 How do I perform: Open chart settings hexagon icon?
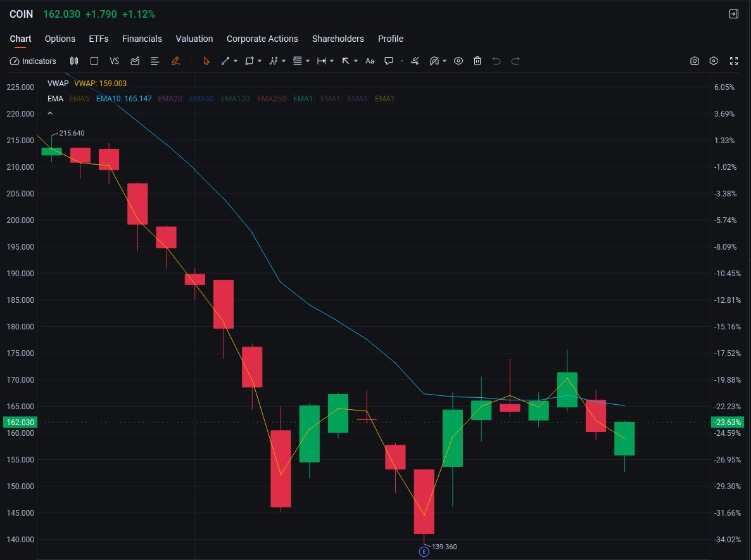[x=714, y=61]
